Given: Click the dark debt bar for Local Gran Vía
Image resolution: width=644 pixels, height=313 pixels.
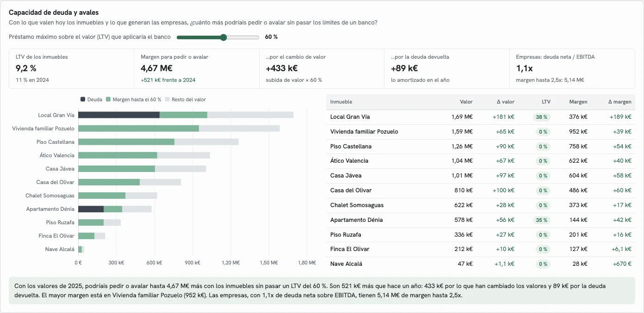Looking at the screenshot, I should point(119,115).
